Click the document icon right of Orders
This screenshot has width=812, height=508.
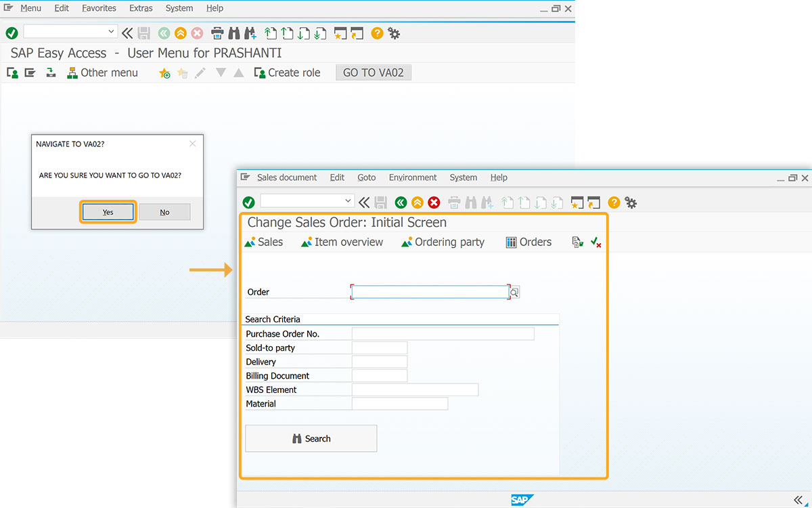tap(577, 242)
